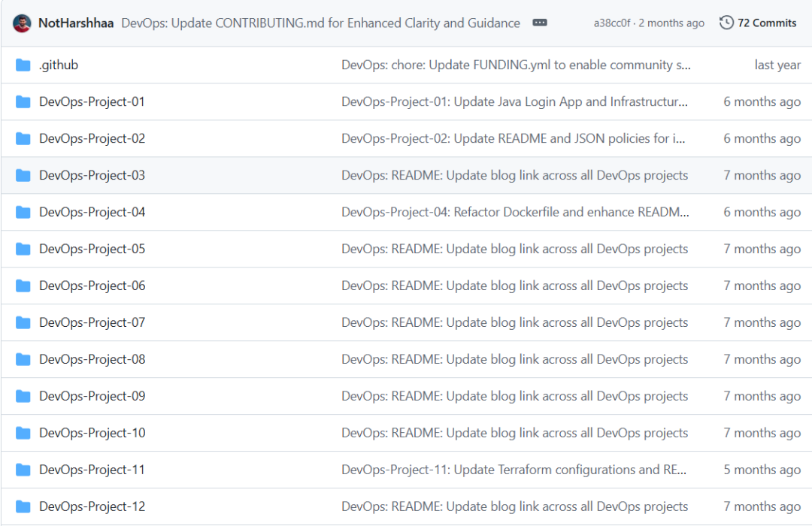View commit a38cc0f
The height and width of the screenshot is (526, 812).
click(x=612, y=23)
